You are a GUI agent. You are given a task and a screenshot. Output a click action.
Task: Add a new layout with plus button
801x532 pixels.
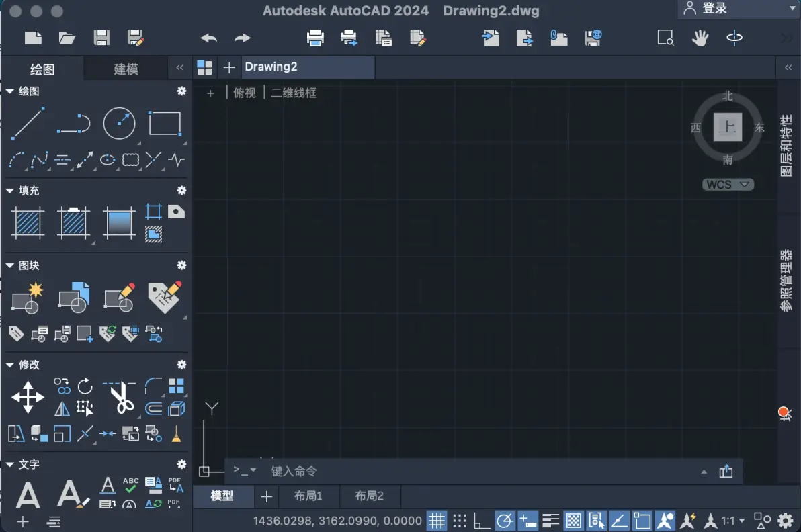(x=266, y=496)
